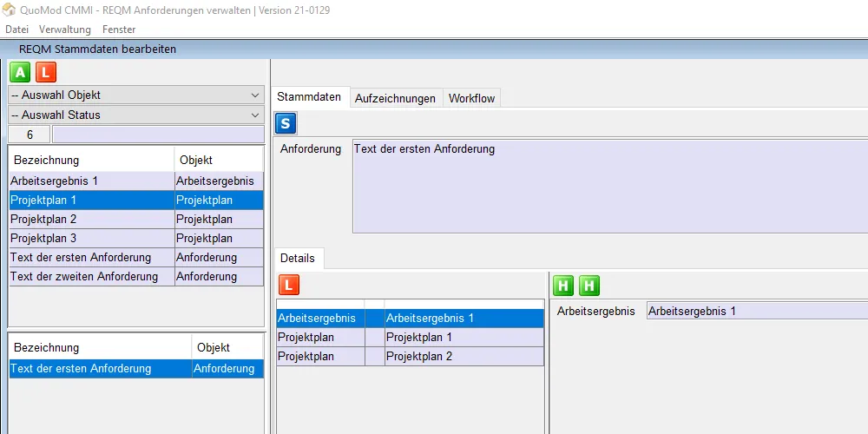Expand the Auswahl Status dropdown
Viewport: 868px width, 434px height.
[x=136, y=115]
